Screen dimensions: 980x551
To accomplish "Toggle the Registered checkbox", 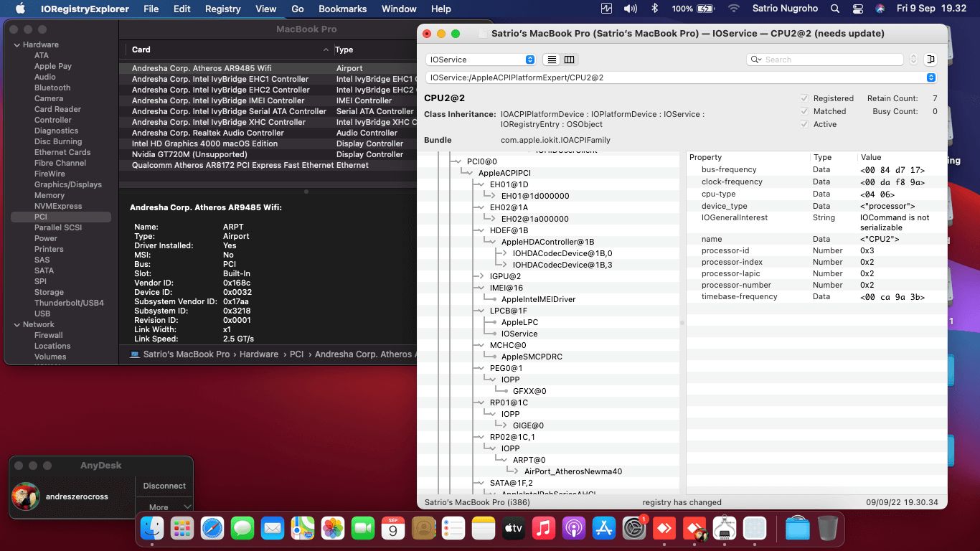I will [x=804, y=98].
